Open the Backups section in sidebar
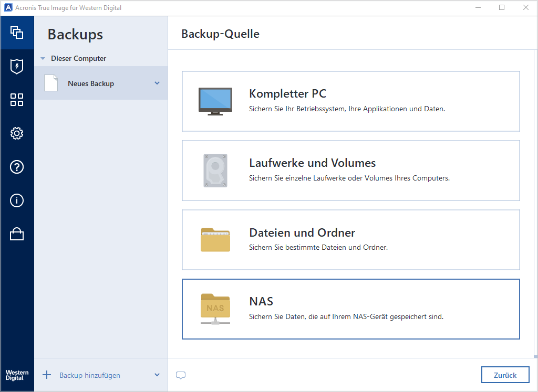 pyautogui.click(x=17, y=33)
